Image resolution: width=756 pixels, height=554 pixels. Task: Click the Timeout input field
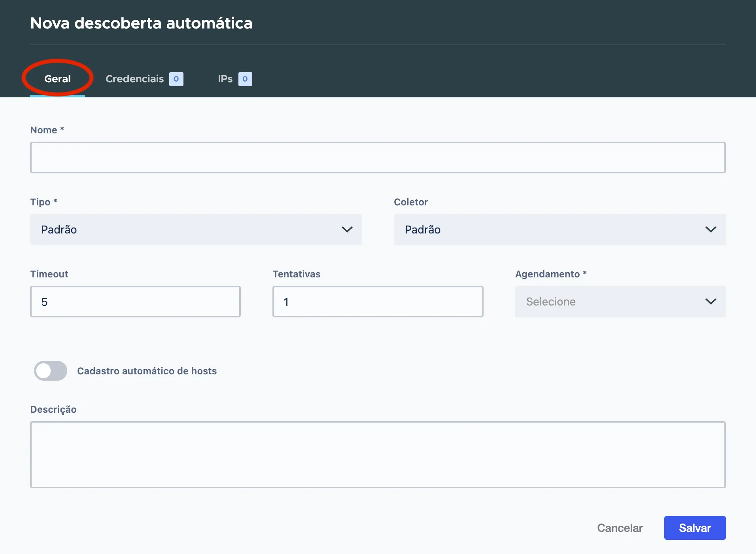click(135, 302)
